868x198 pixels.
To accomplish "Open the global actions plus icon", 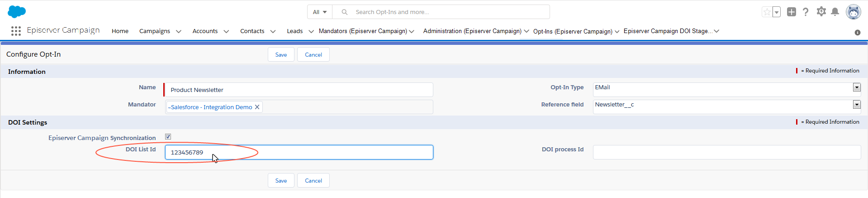I will pos(791,12).
